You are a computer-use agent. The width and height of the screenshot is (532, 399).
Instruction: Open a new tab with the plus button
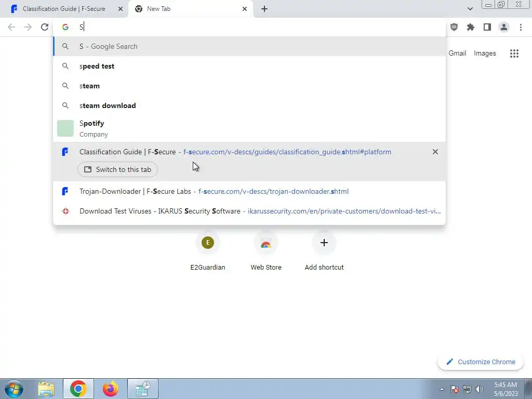264,9
